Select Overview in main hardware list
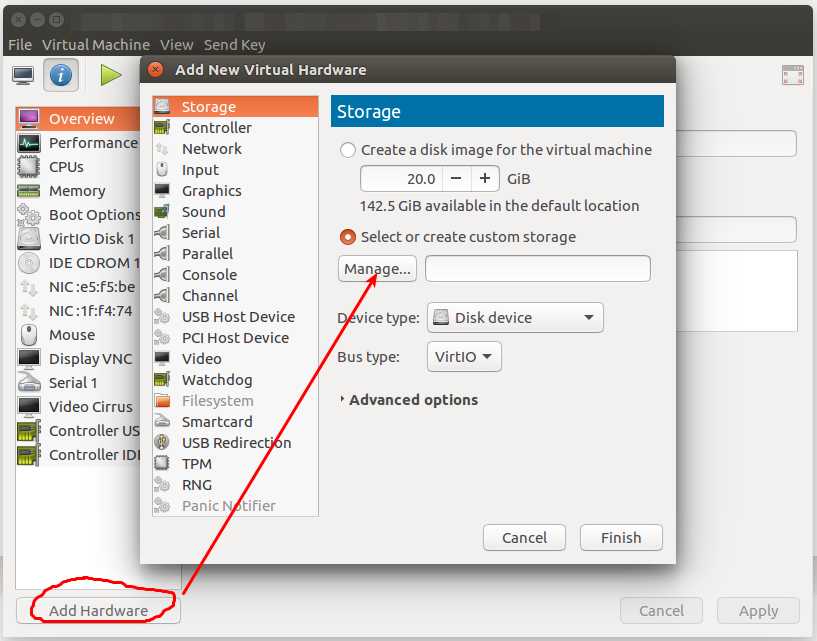 pos(78,119)
